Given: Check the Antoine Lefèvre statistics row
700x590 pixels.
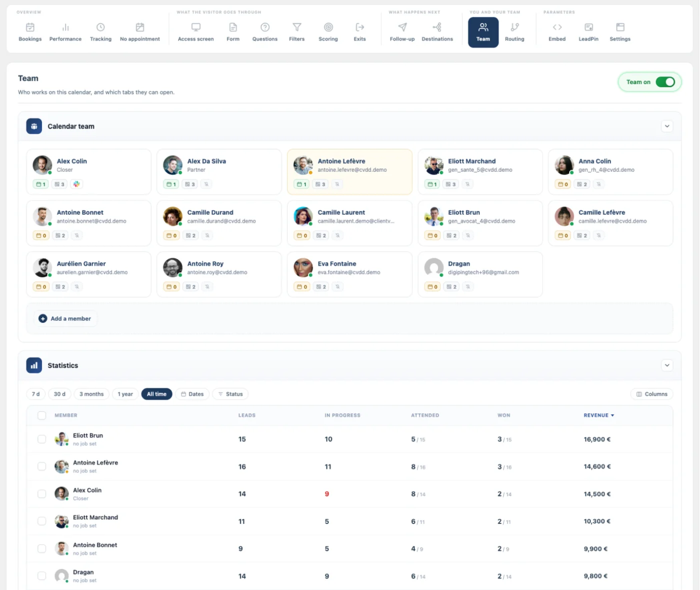Looking at the screenshot, I should tap(42, 466).
